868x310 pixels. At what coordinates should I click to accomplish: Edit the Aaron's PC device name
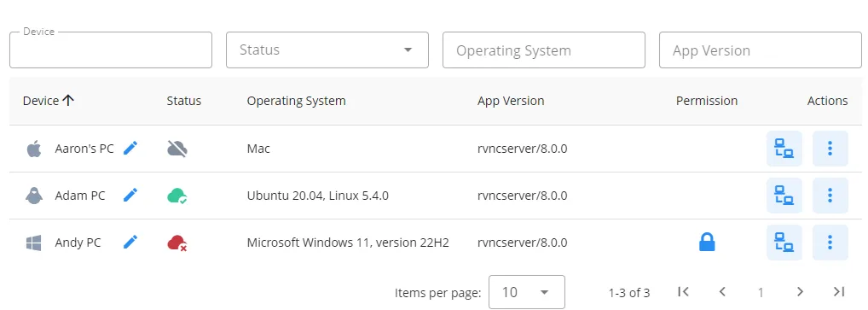click(x=130, y=148)
